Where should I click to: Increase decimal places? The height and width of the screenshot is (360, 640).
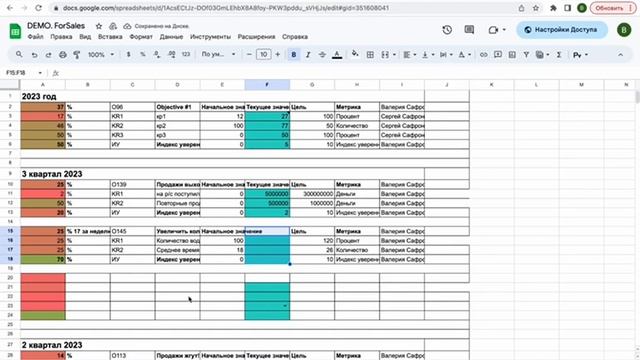(171, 54)
